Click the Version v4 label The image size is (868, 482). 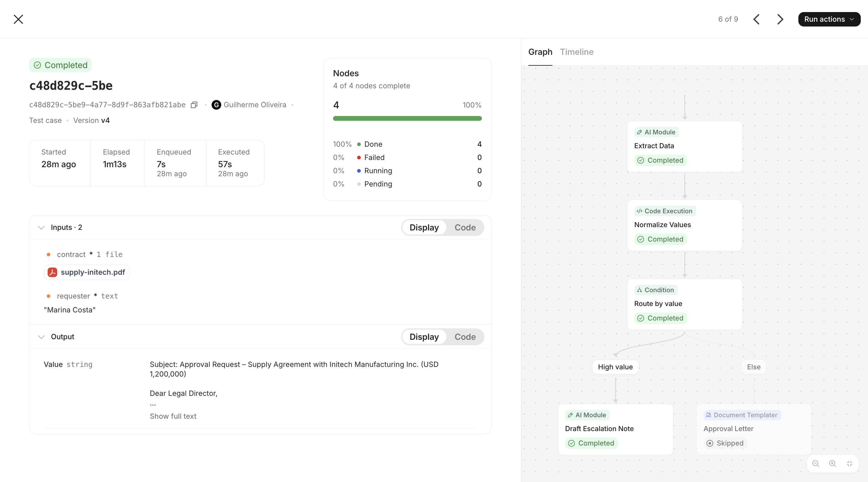(91, 120)
